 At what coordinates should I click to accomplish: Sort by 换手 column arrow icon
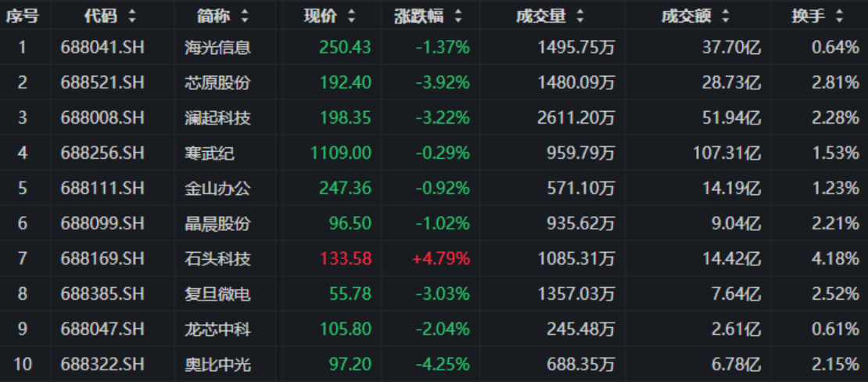(840, 16)
